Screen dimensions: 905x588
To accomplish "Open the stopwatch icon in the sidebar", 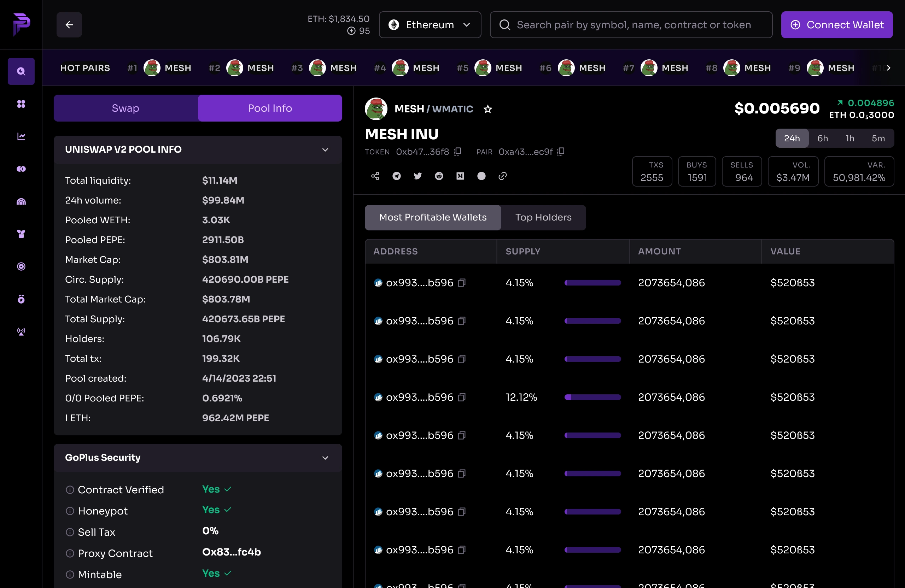I will (x=21, y=299).
